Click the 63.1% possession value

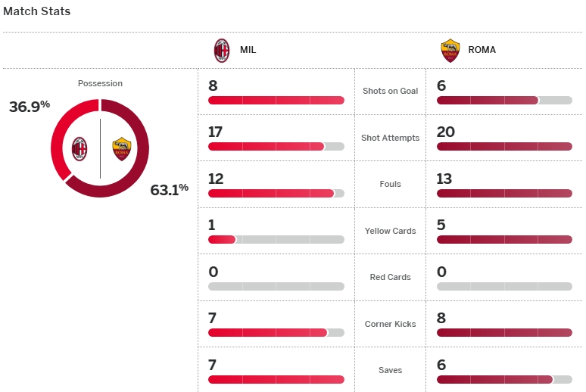coord(169,190)
